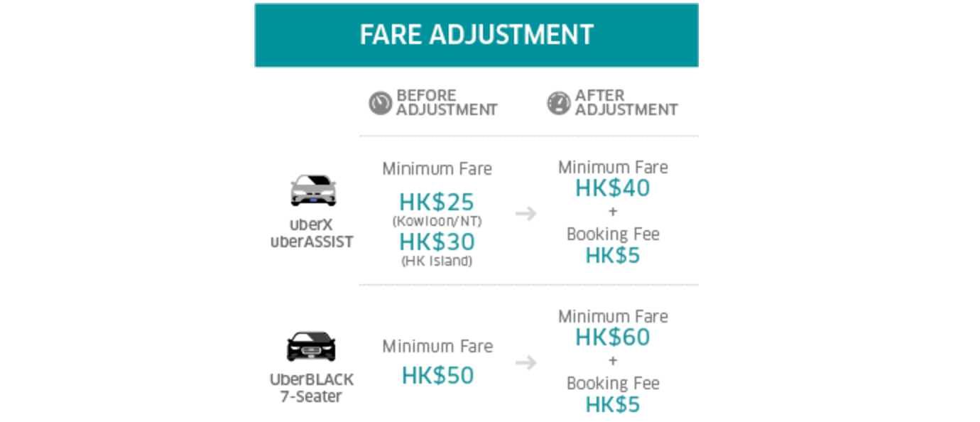Click the Fare Adjustment teal header banner
980x422 pixels.
(477, 35)
